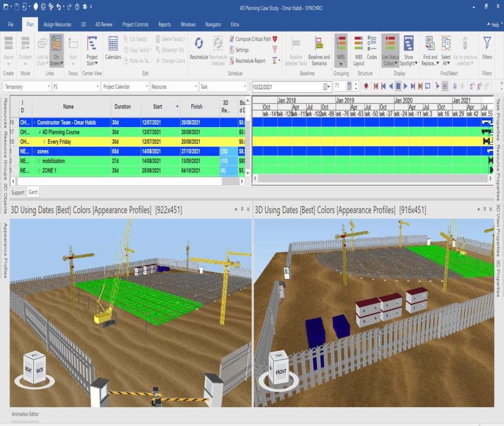The image size is (504, 426).
Task: Step to next frame
Action: tap(413, 86)
